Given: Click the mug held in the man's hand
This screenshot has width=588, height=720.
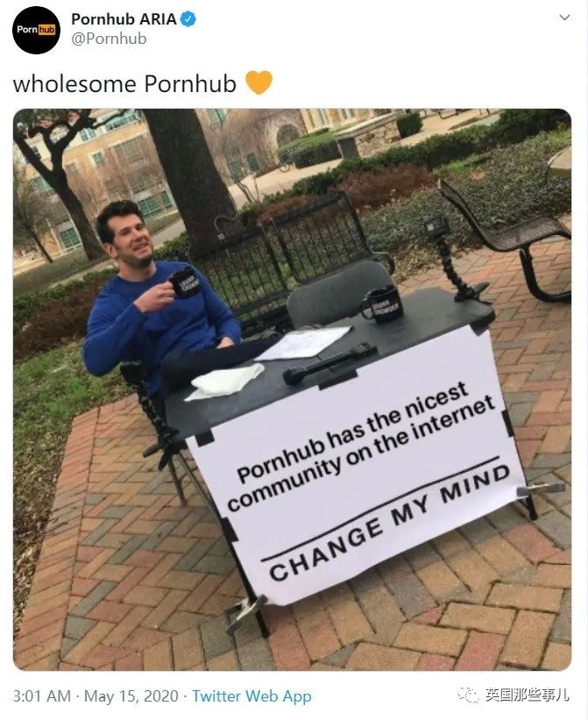Looking at the screenshot, I should coord(184,282).
